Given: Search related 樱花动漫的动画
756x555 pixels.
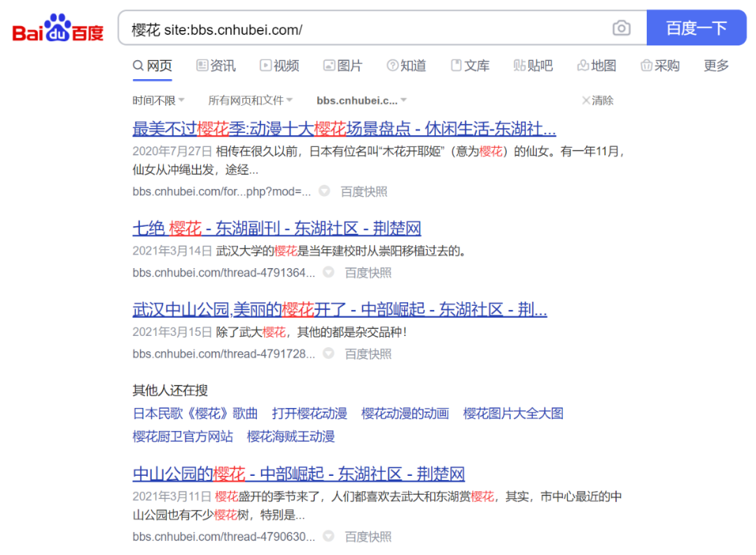Looking at the screenshot, I should (405, 413).
